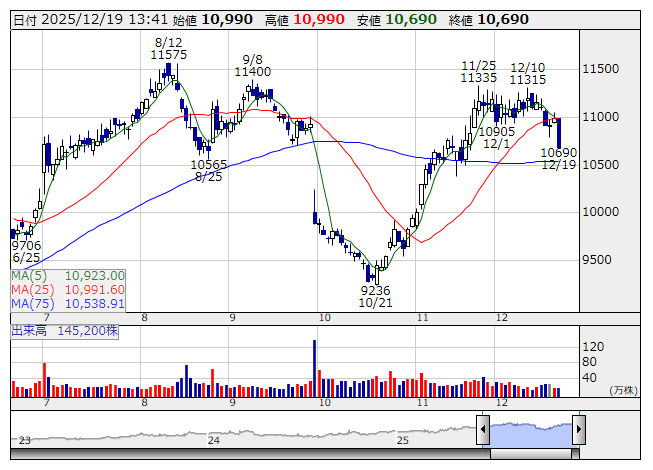
Task: Click year label 25 in overview strip
Action: (x=403, y=440)
